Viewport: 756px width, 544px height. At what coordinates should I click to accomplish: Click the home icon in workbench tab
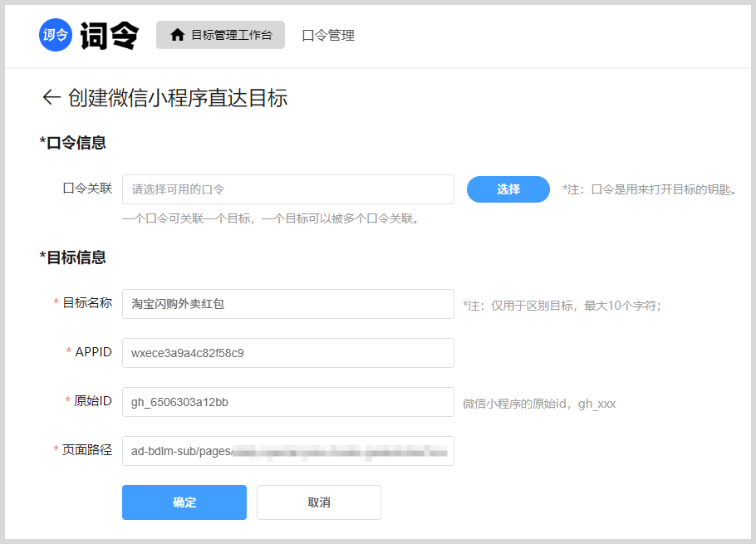point(178,35)
